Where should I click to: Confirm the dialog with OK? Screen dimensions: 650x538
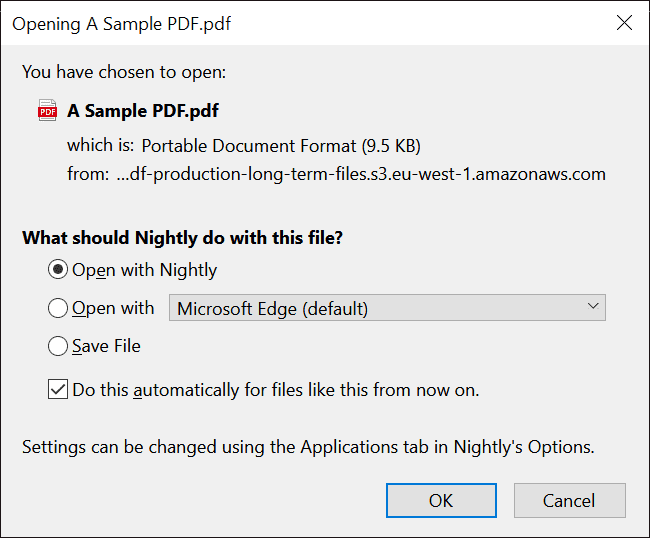441,500
